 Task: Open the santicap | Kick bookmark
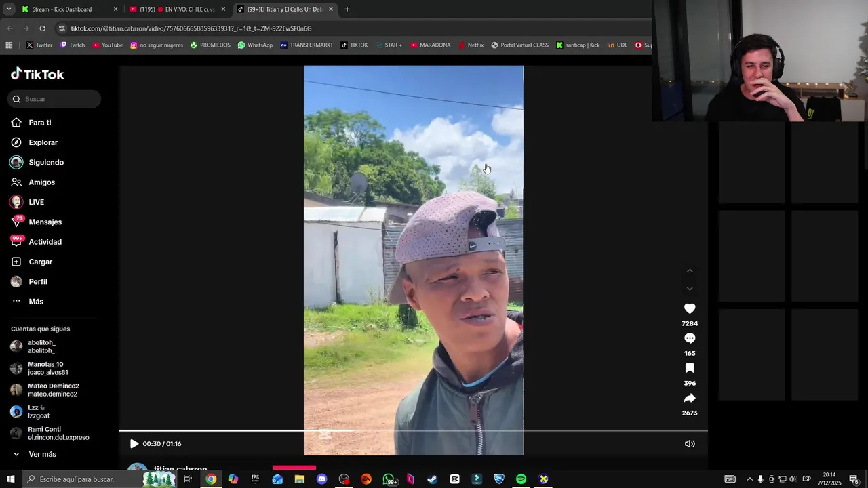(578, 45)
